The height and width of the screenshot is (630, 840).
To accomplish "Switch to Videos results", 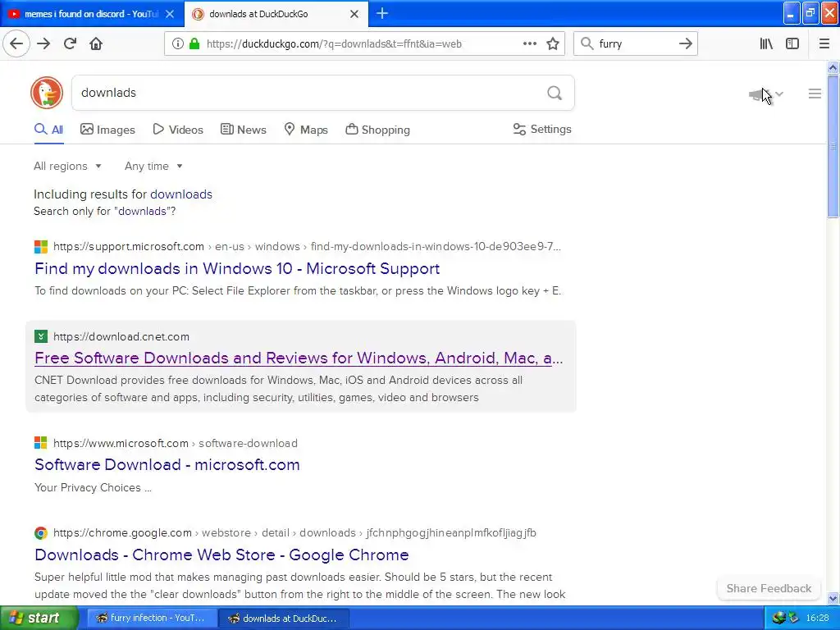I will pos(178,130).
